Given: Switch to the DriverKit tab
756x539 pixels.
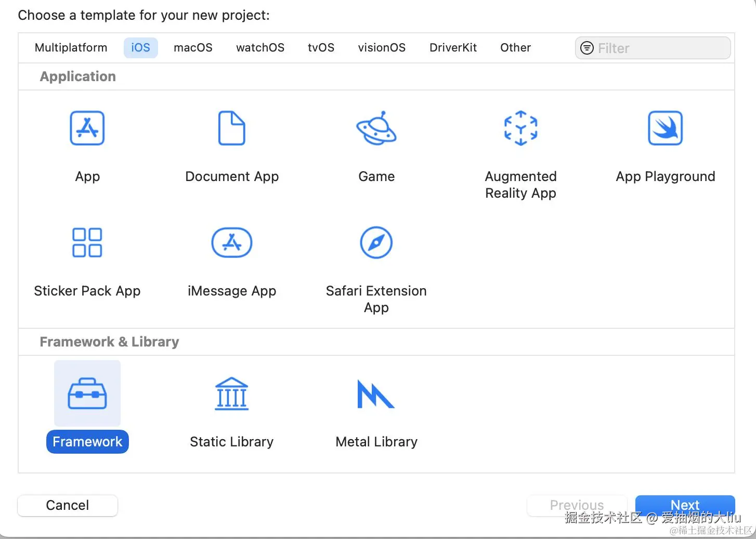Looking at the screenshot, I should (x=453, y=47).
